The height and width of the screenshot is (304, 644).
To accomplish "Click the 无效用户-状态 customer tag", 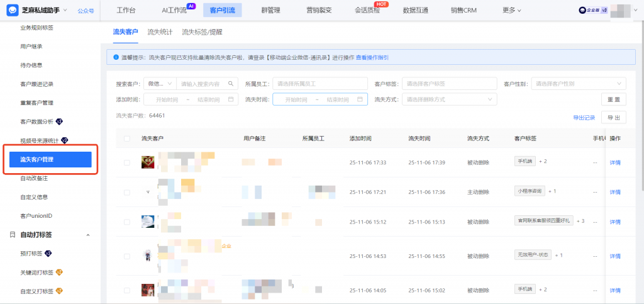I will coord(533,255).
